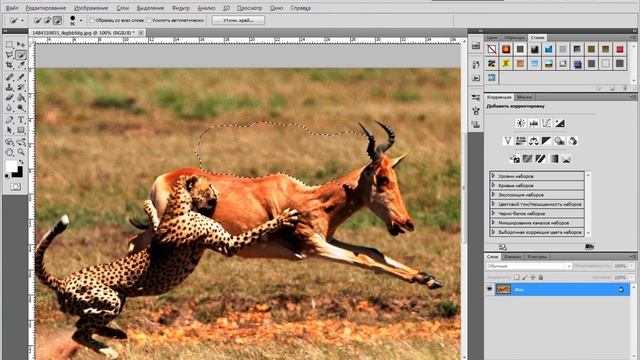
Task: Select the Zoom tool
Action: point(21,152)
